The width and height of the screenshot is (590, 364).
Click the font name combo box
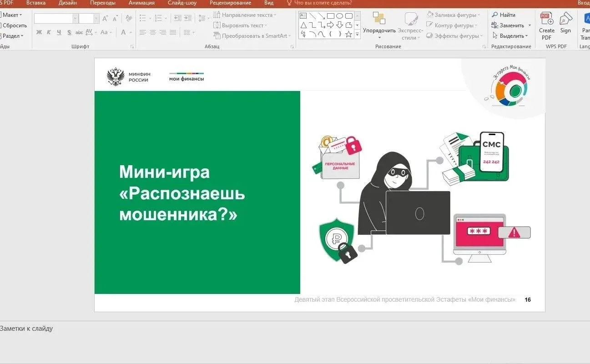(x=56, y=19)
